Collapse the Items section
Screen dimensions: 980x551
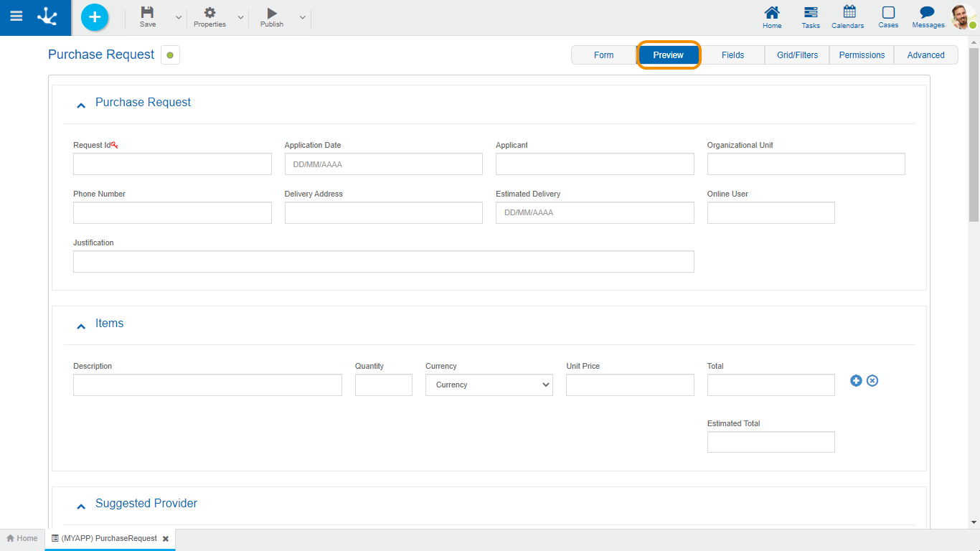tap(81, 326)
